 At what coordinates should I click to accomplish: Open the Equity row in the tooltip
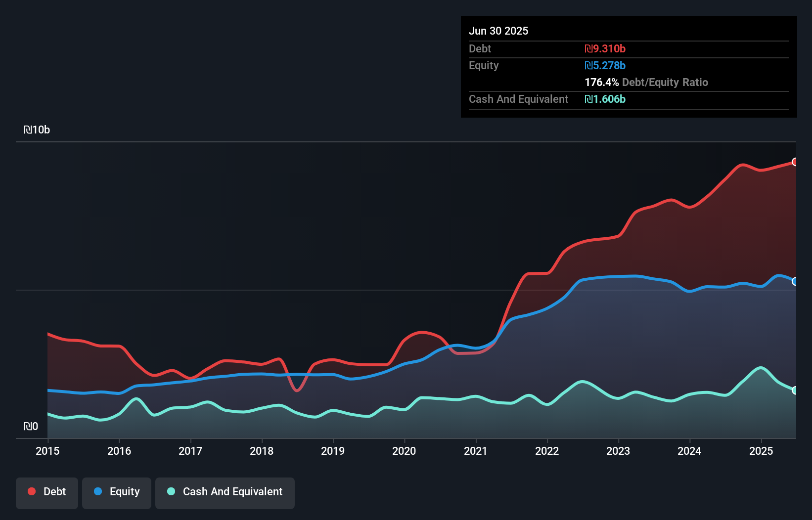(483, 65)
